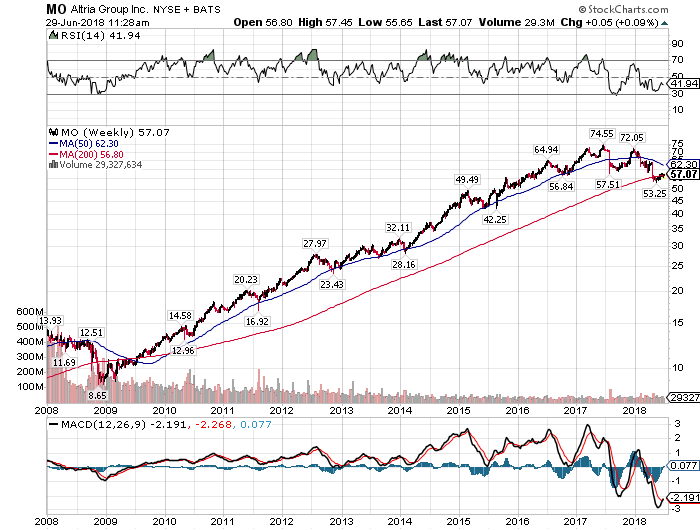Click the blue 0.077 histogram value
Image resolution: width=700 pixels, height=530 pixels.
pyautogui.click(x=256, y=424)
